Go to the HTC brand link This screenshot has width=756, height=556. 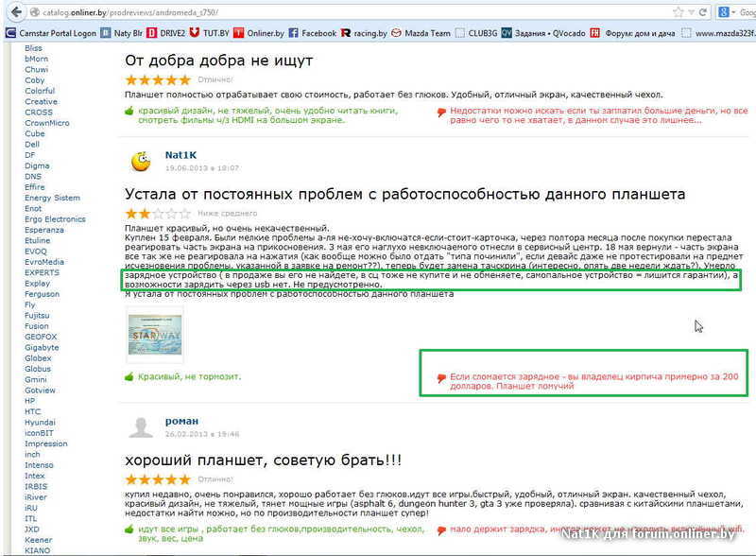point(33,411)
